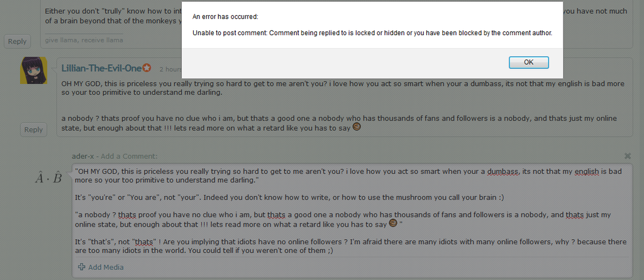
Task: Click the 'give llama, receive llama' signature
Action: point(84,40)
